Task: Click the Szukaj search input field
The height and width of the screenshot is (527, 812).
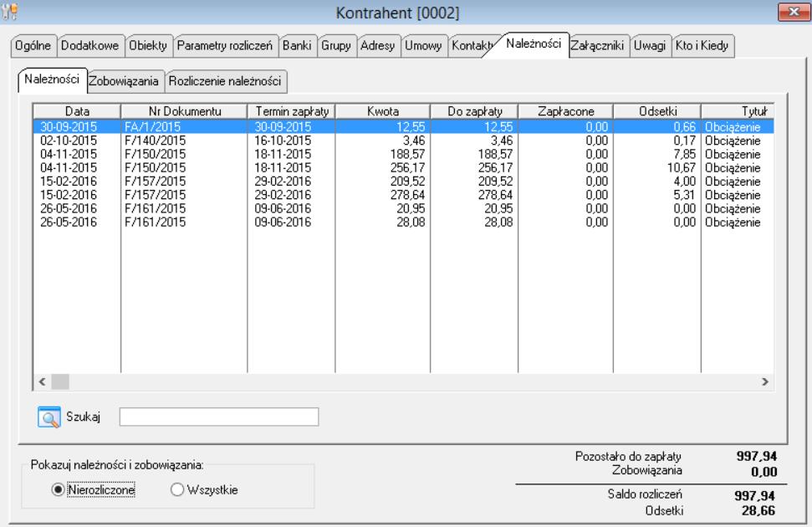Action: click(219, 417)
